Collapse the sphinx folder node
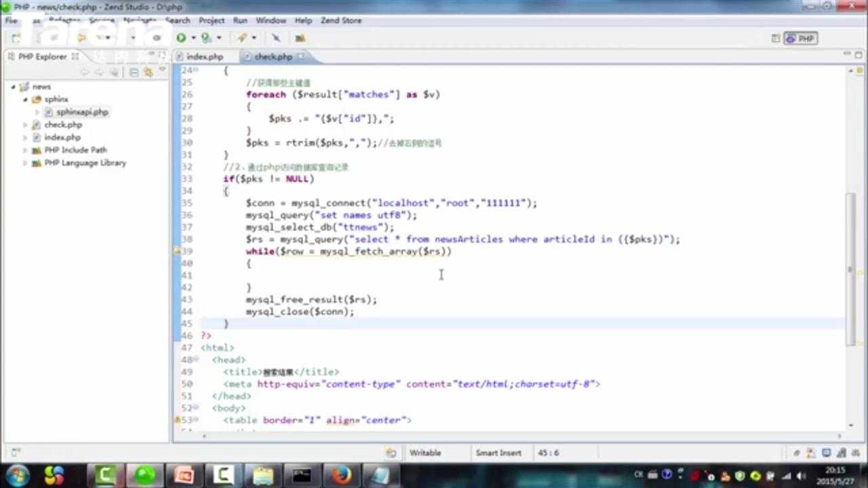Viewport: 868px width, 488px height. pyautogui.click(x=26, y=100)
